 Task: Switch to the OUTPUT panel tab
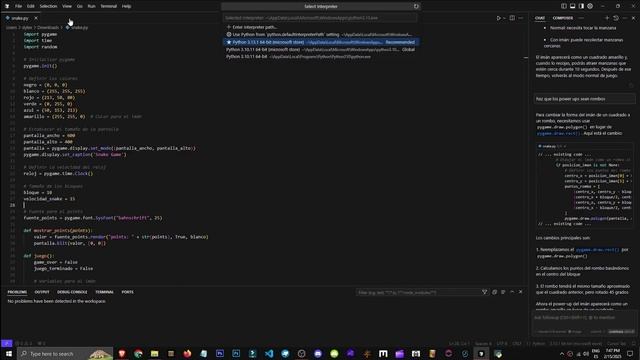(x=42, y=292)
